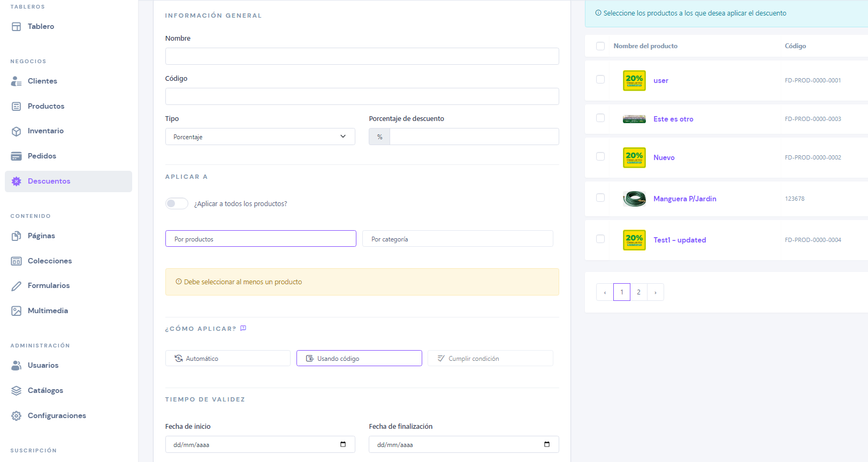This screenshot has height=462, width=868.
Task: Choose the Cumplir condición application method
Action: pyautogui.click(x=490, y=358)
